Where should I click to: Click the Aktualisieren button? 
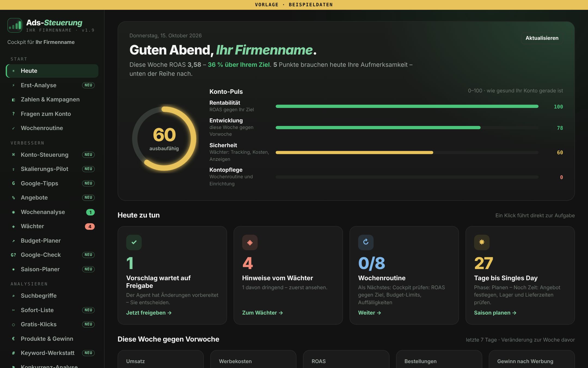tap(542, 38)
